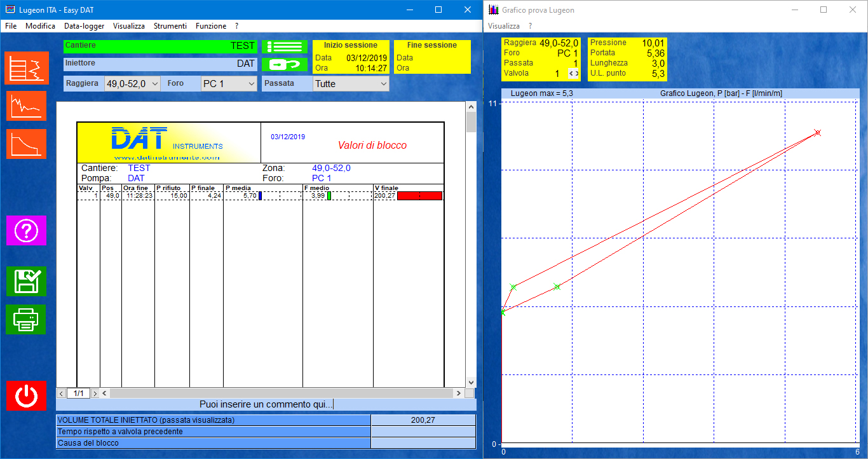Expand the Raggiera dropdown showing 49,0-52,0
This screenshot has height=459, width=868.
(x=154, y=84)
